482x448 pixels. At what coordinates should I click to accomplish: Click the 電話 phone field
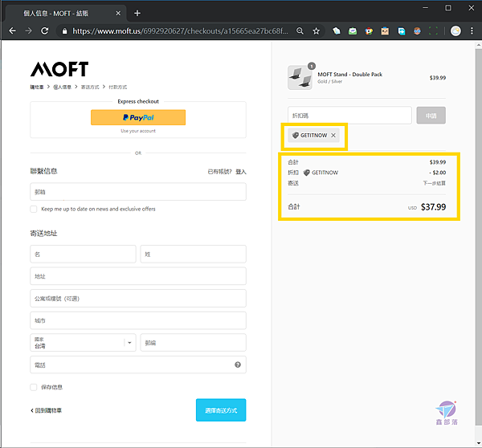(x=138, y=365)
